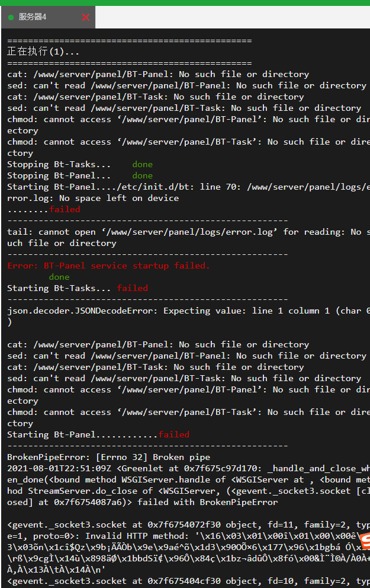Click the empty tab bar area

point(232,17)
